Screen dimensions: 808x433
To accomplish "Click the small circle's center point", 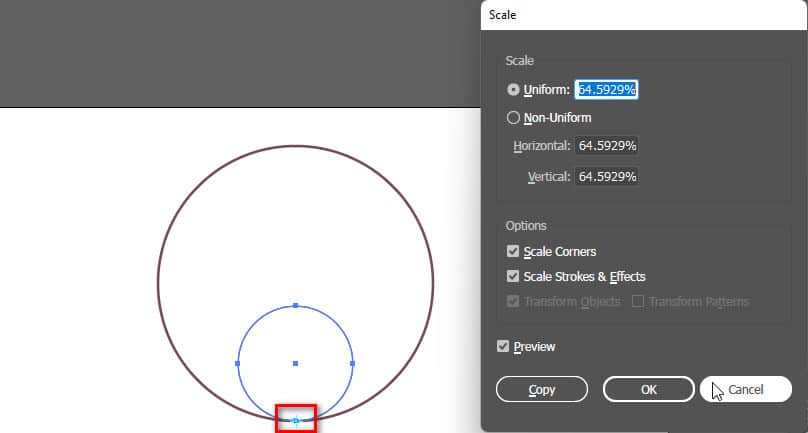I will [295, 363].
